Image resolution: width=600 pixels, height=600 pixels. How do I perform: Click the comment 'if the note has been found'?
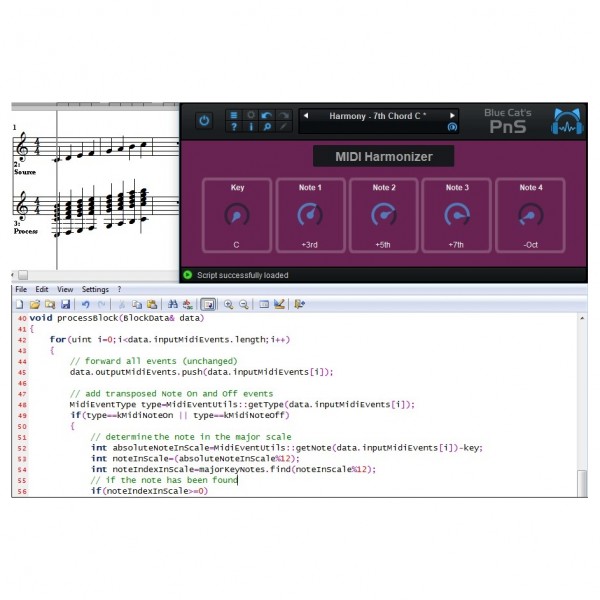[x=164, y=480]
